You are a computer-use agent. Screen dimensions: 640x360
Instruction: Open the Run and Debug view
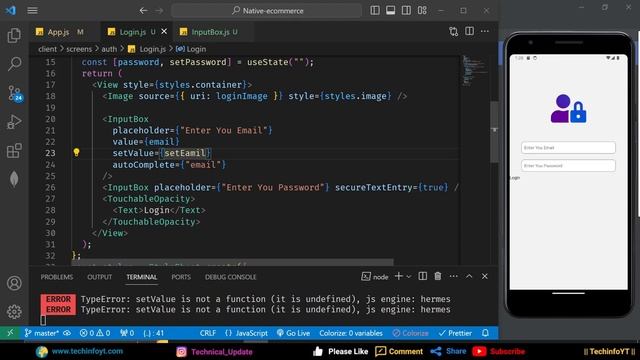tap(14, 122)
